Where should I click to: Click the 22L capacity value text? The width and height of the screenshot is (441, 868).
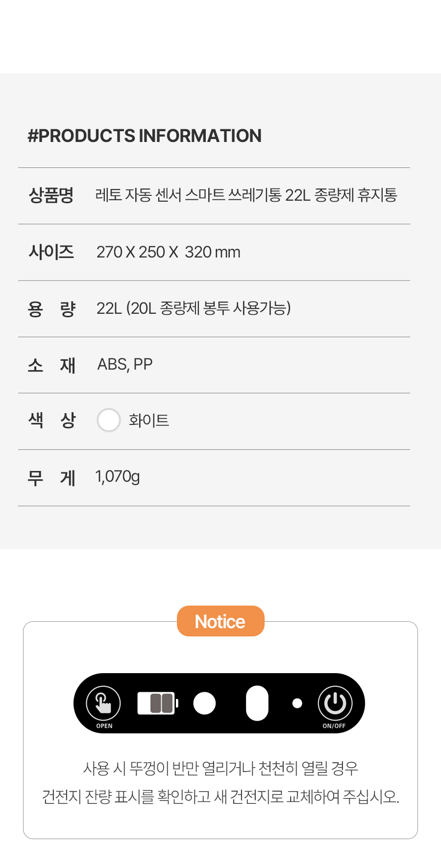point(194,308)
